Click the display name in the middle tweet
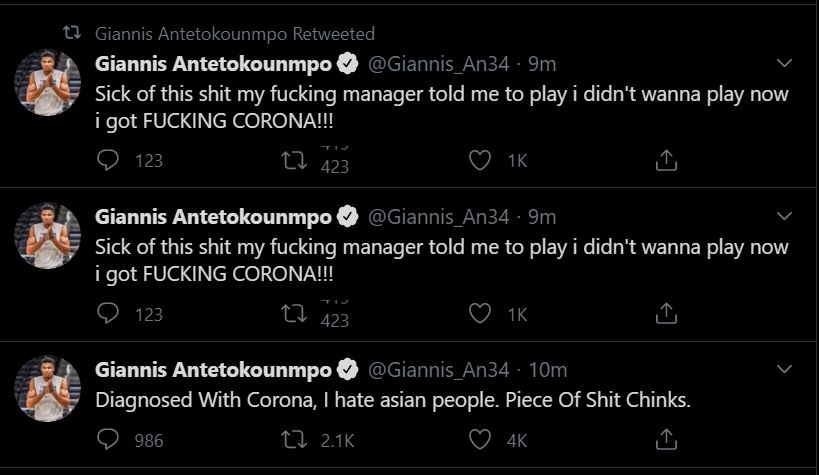The height and width of the screenshot is (475, 819). [213, 217]
